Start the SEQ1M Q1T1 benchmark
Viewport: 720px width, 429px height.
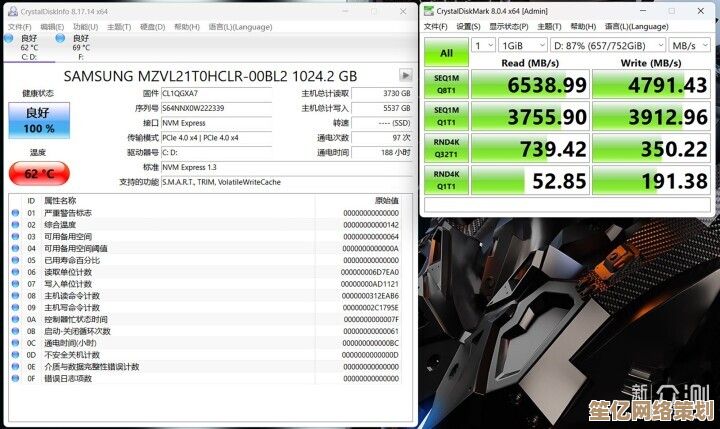tap(446, 117)
